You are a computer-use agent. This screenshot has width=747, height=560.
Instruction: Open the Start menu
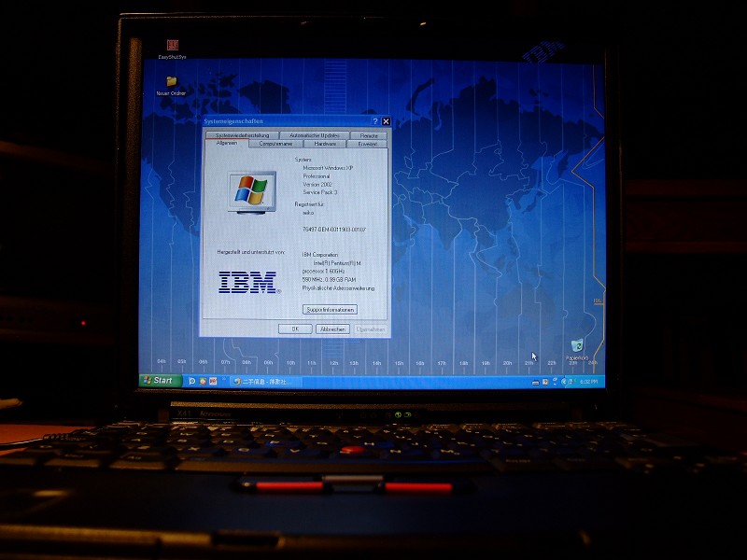(x=161, y=381)
